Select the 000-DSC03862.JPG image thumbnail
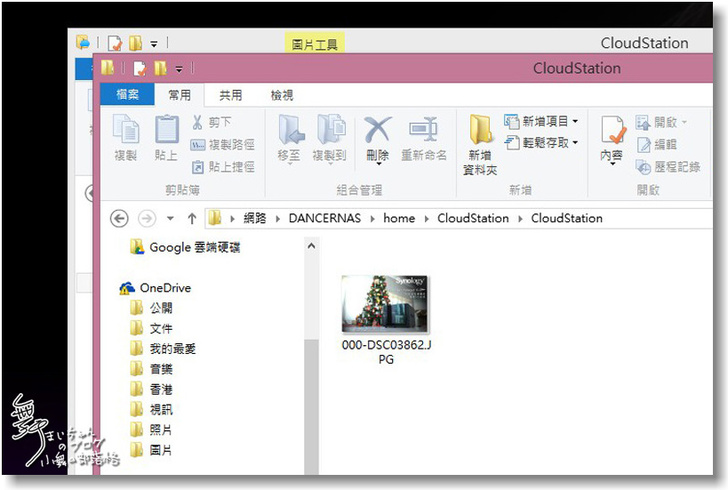The image size is (728, 490). [x=386, y=303]
